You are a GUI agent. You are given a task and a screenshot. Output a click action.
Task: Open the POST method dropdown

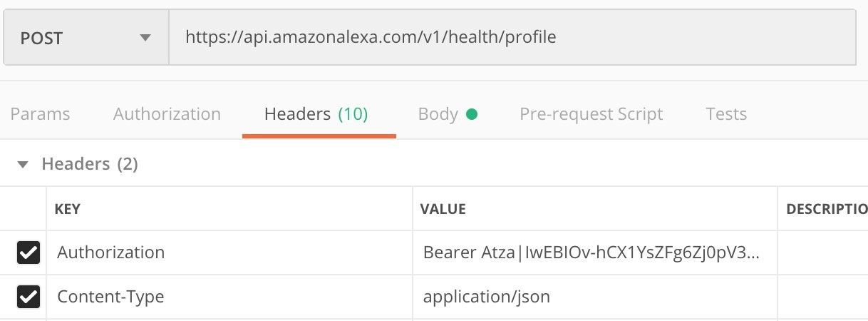tap(86, 38)
